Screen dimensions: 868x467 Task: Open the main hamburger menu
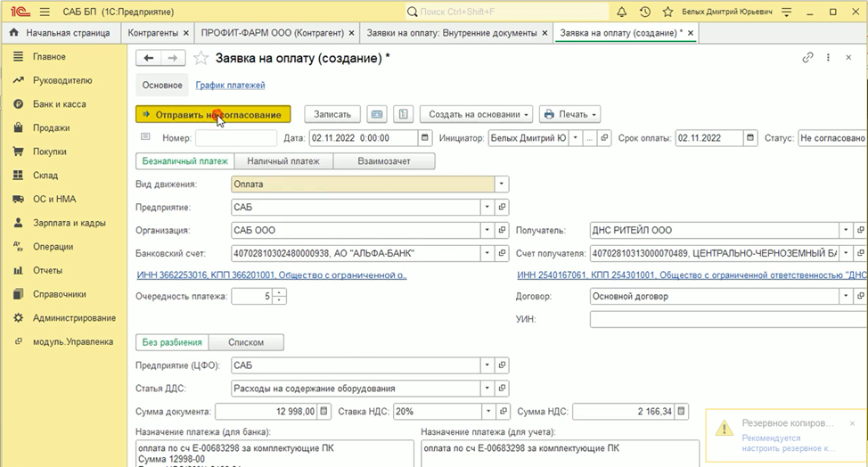click(45, 12)
